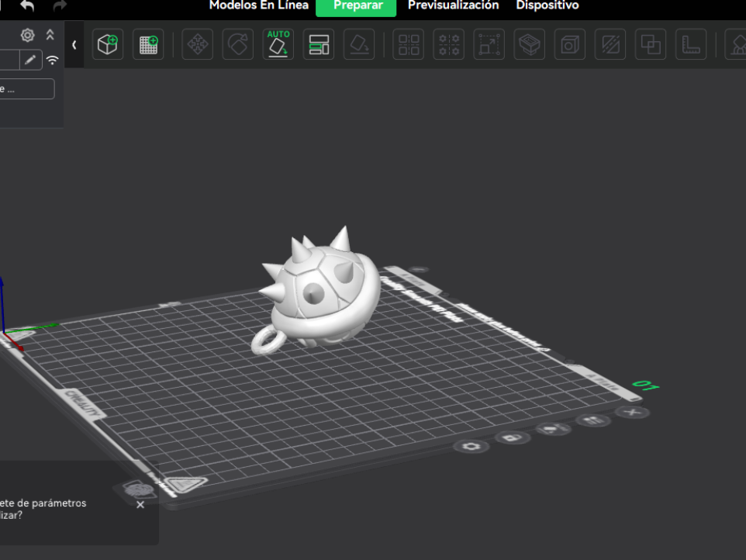Select the Measure ruler tool
Screen dimensions: 746x560
point(691,44)
